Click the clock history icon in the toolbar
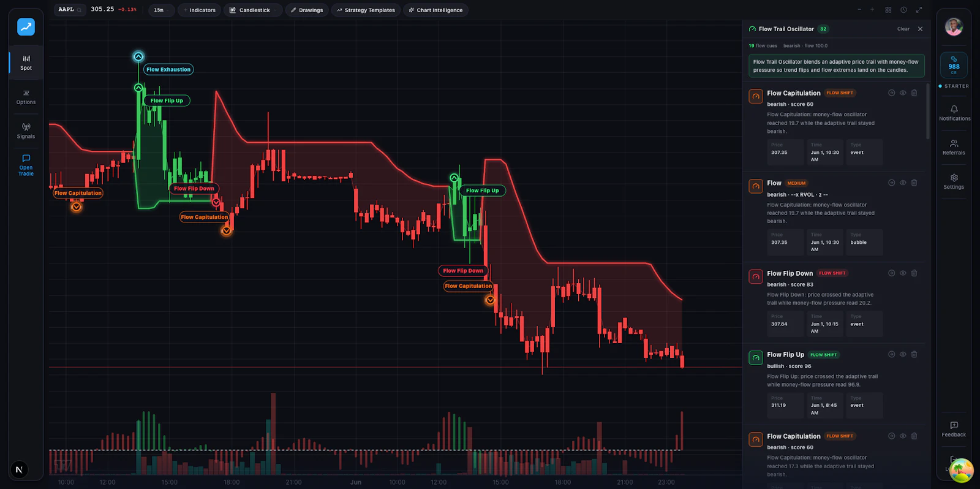The image size is (980, 489). point(903,10)
